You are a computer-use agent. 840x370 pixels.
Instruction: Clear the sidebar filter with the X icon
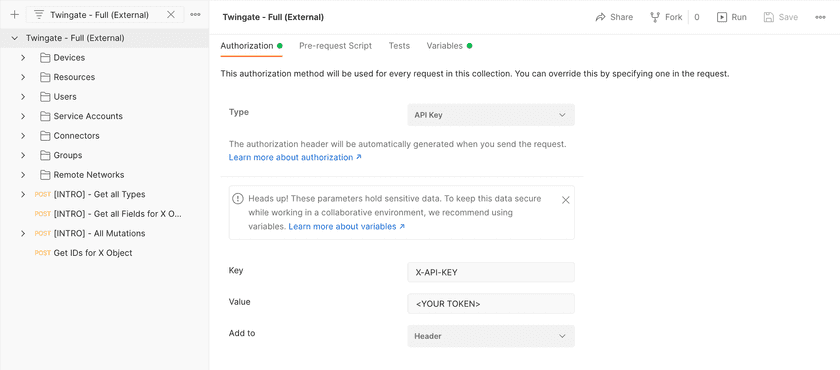click(171, 15)
